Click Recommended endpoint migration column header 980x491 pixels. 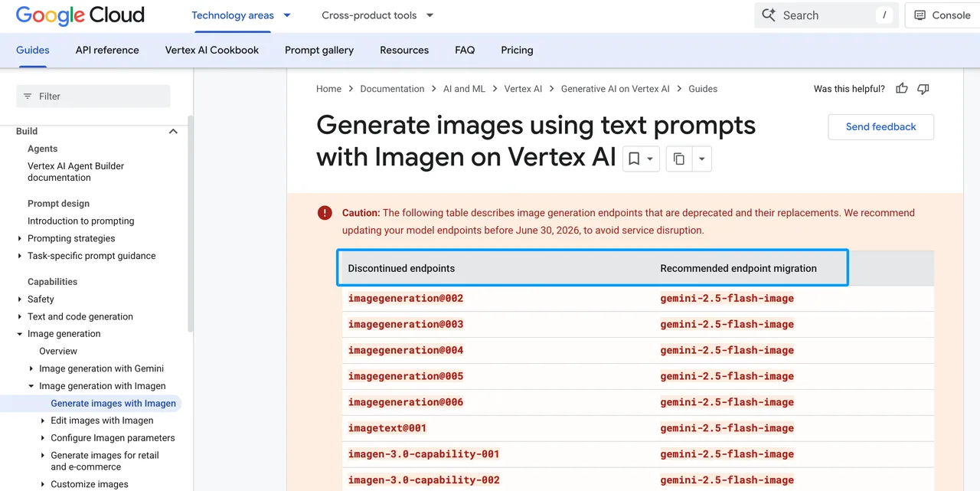tap(738, 269)
